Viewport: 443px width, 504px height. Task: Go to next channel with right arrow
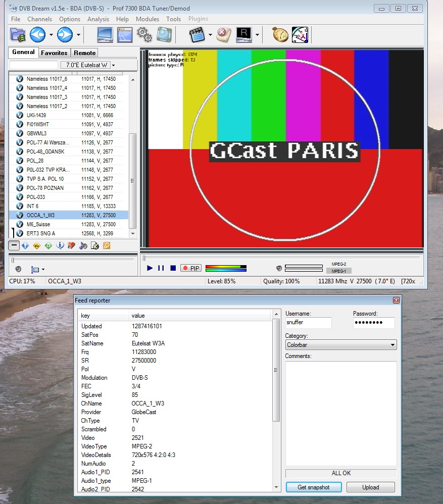(x=65, y=35)
